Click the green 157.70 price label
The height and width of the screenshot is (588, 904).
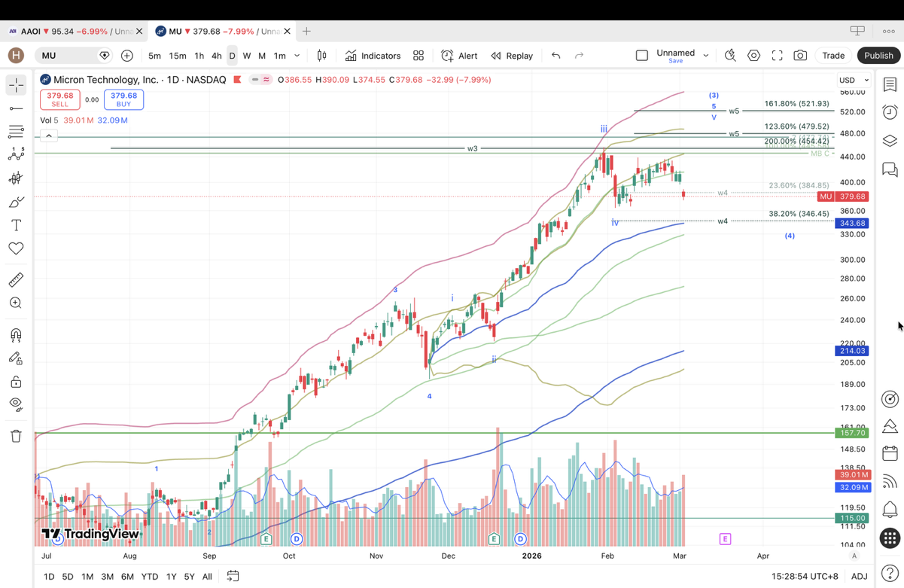[x=853, y=433]
